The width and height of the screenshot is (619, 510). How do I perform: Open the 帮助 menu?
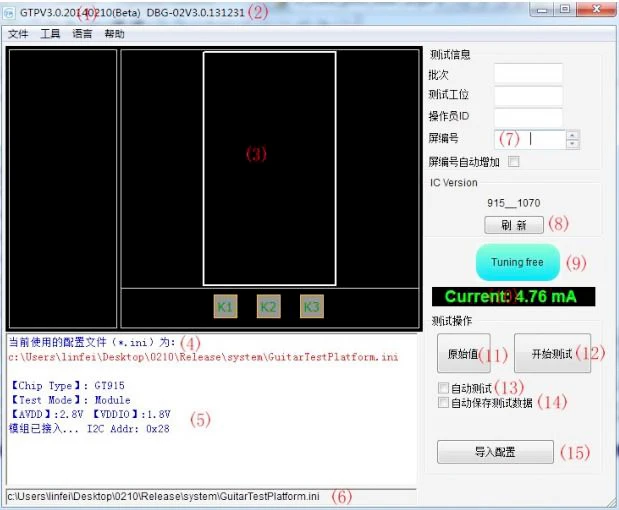(114, 34)
